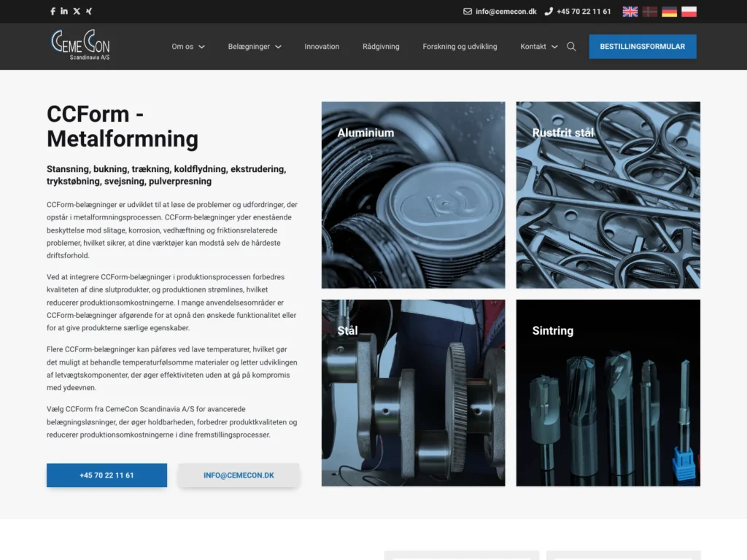747x560 pixels.
Task: Expand the Kontakt chevron
Action: coord(554,47)
